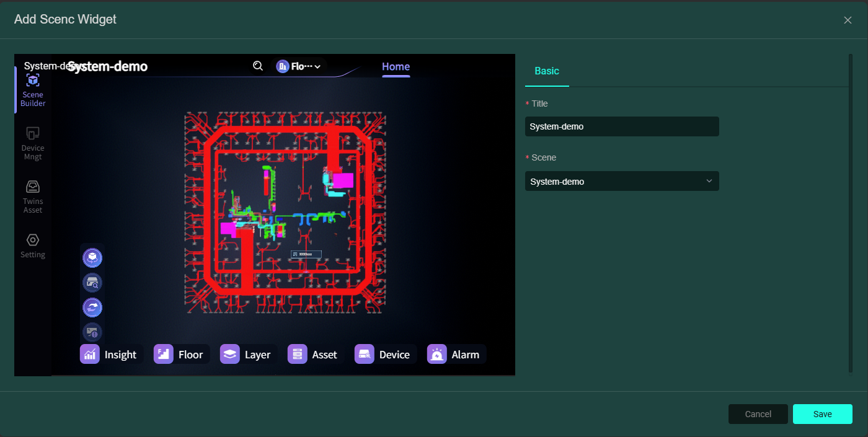Switch to the Home tab
868x437 pixels.
click(396, 67)
